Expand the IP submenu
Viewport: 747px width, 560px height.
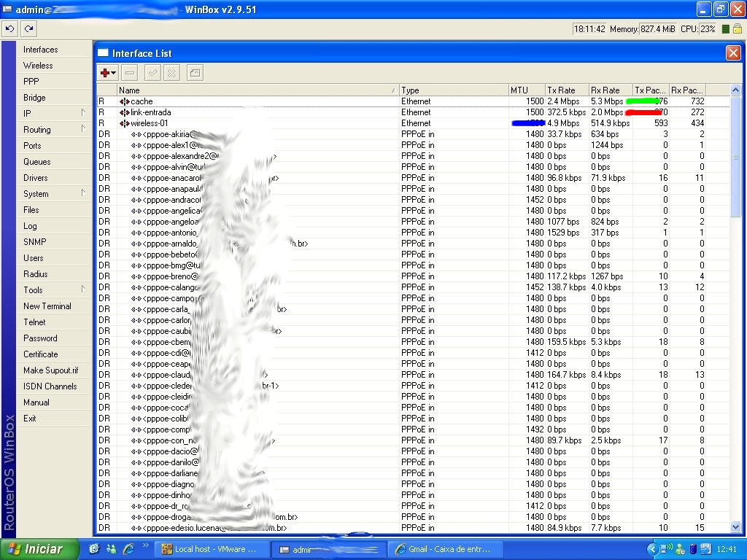click(54, 113)
